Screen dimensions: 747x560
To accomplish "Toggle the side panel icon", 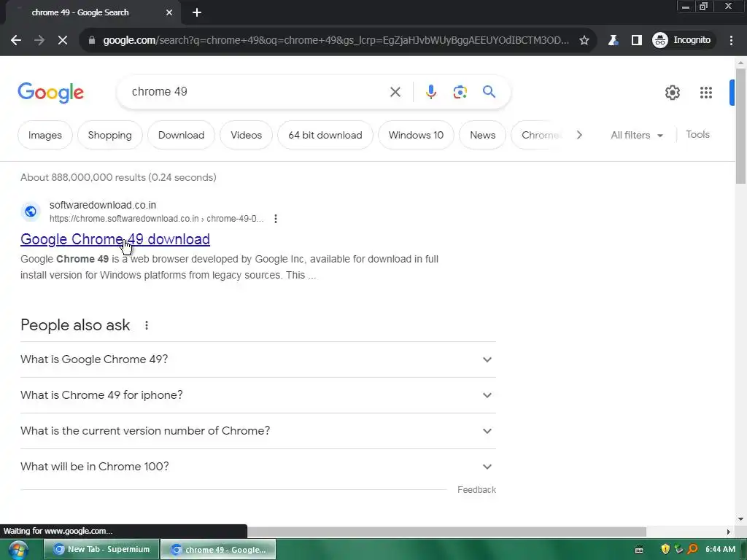I will 636,41.
